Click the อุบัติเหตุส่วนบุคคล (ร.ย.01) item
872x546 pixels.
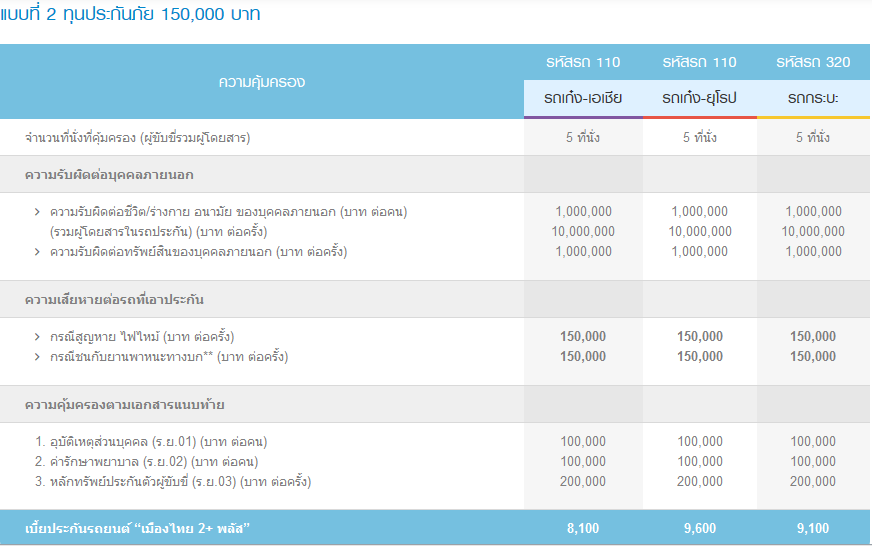150,442
